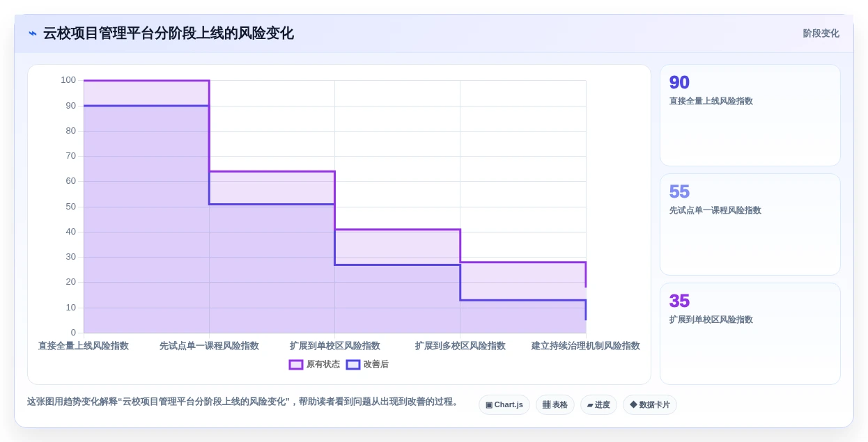Click x-axis label 扩展到单校区风险指数
This screenshot has height=442, width=868.
pos(335,346)
